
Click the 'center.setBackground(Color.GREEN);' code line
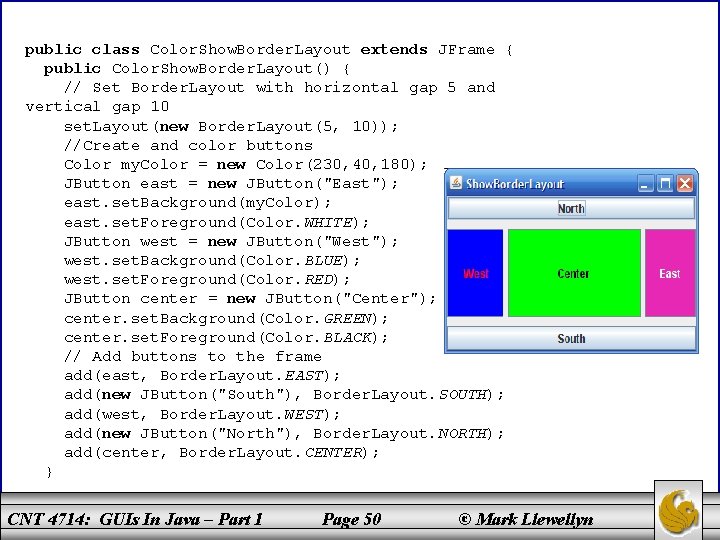click(226, 318)
